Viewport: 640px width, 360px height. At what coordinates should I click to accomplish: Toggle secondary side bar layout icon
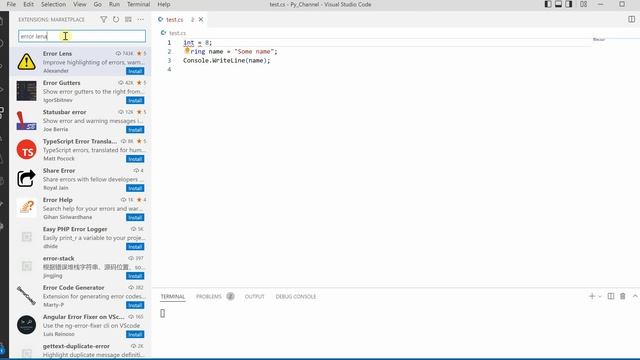[569, 4]
